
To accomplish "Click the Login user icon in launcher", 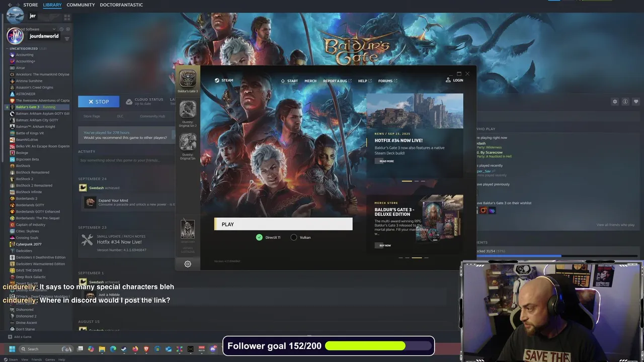I will click(x=448, y=80).
